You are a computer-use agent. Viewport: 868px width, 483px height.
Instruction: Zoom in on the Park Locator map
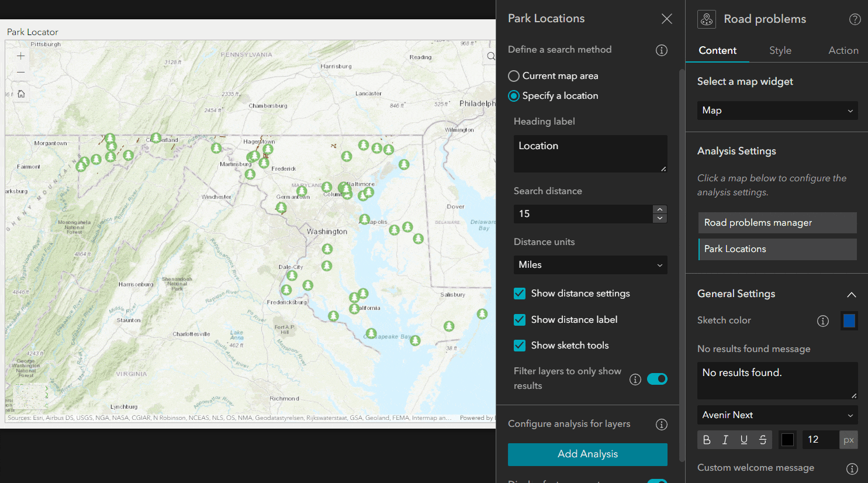pos(20,57)
